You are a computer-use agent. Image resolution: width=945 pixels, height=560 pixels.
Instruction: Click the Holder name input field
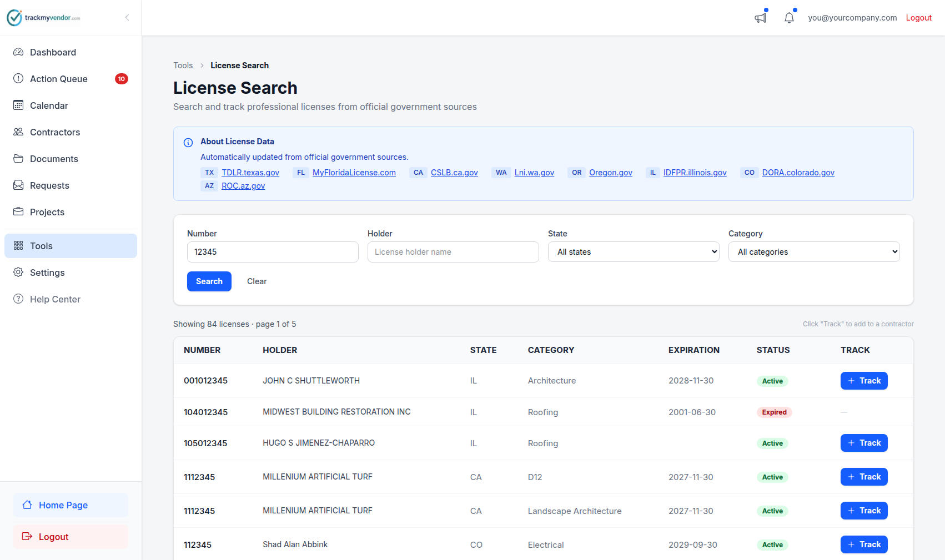point(453,252)
